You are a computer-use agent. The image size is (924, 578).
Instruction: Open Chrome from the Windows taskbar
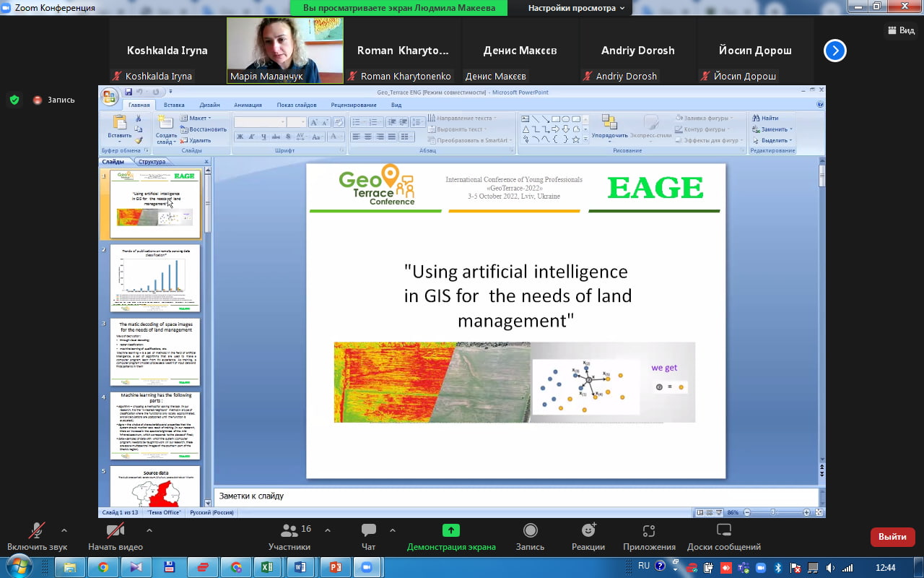(103, 567)
